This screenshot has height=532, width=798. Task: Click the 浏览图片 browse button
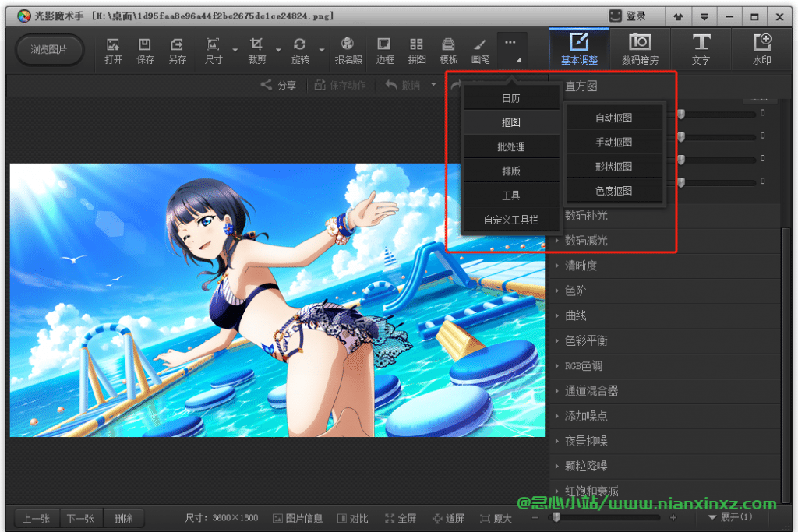[x=49, y=50]
